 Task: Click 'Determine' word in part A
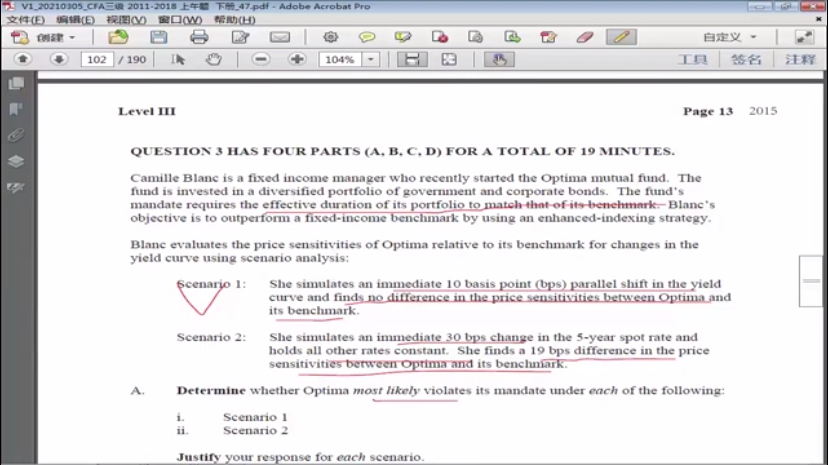tap(211, 391)
